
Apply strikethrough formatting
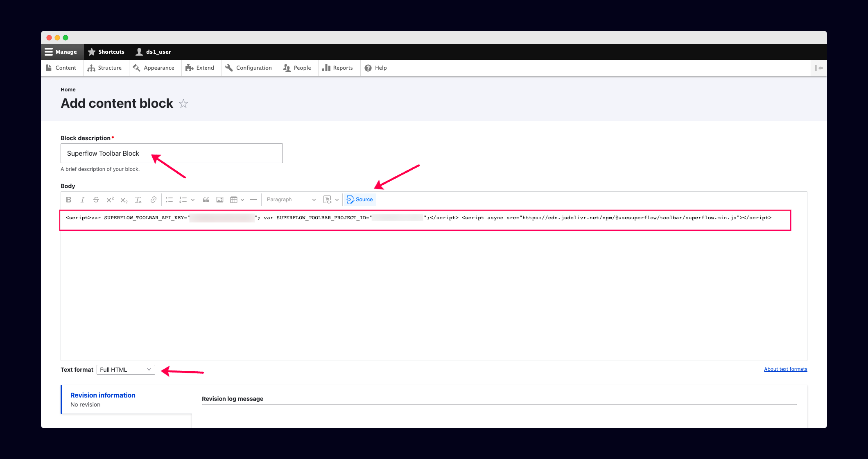pos(96,200)
